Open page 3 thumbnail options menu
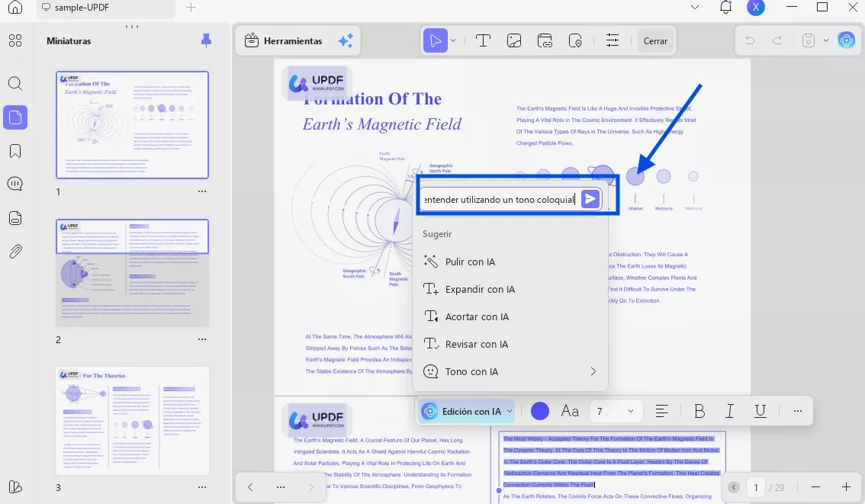Image resolution: width=865 pixels, height=504 pixels. click(x=202, y=487)
